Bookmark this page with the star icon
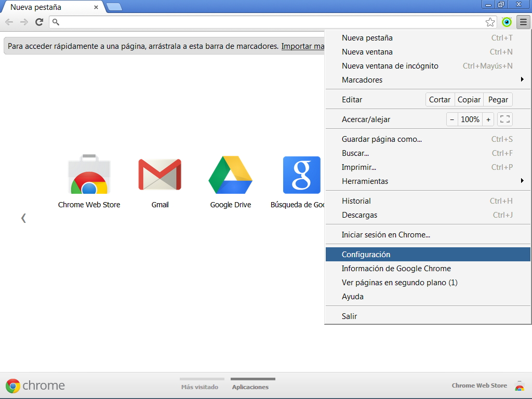The image size is (532, 399). 490,22
